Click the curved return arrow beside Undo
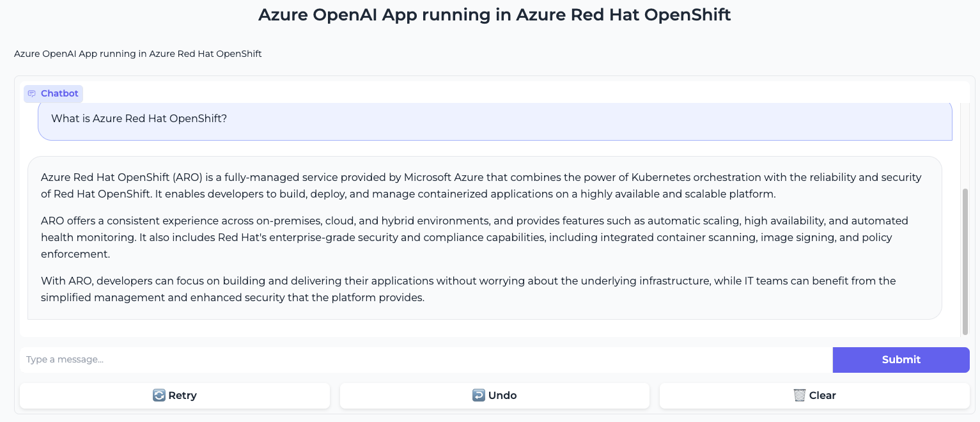Screen dimensions: 980x422 (479, 395)
